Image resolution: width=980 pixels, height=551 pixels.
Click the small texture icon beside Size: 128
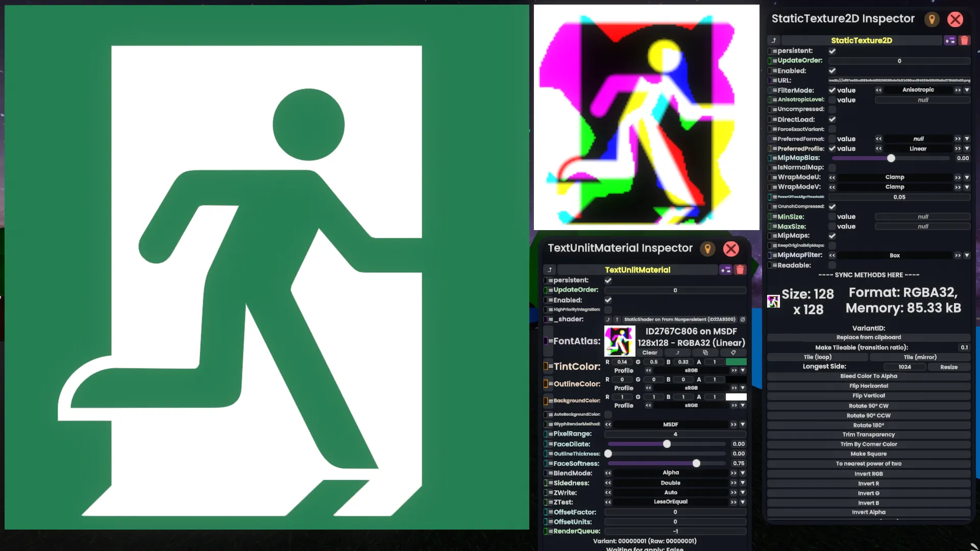pos(773,302)
